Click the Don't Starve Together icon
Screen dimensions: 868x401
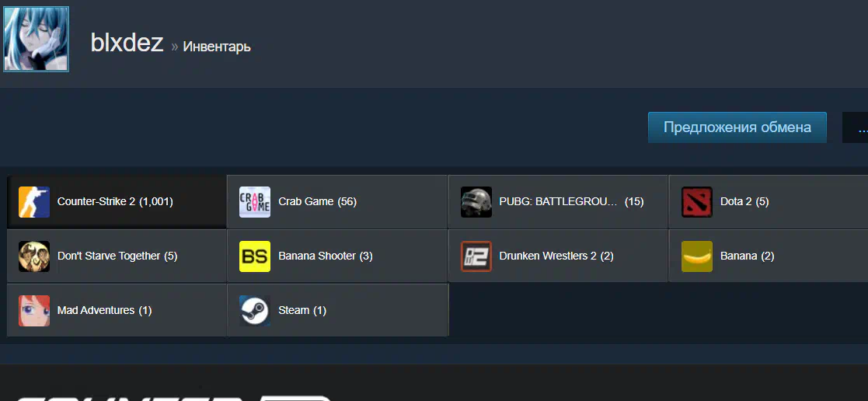pos(34,256)
